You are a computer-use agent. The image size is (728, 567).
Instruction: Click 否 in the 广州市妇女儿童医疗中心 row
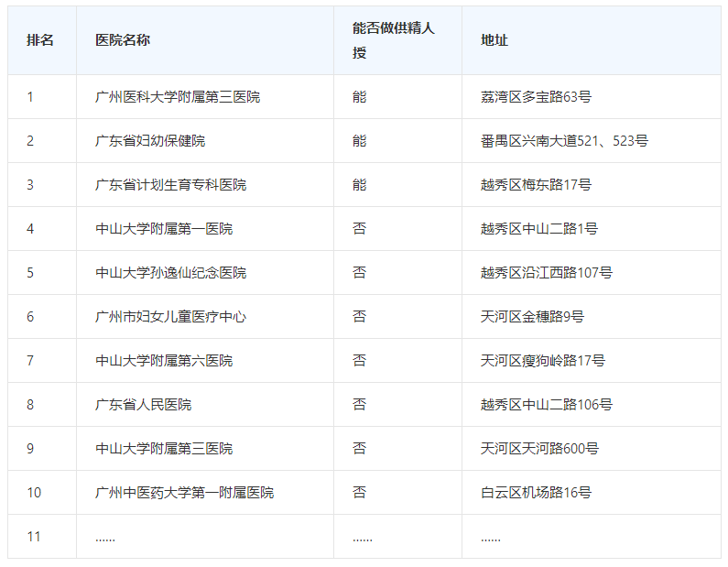[x=359, y=317]
